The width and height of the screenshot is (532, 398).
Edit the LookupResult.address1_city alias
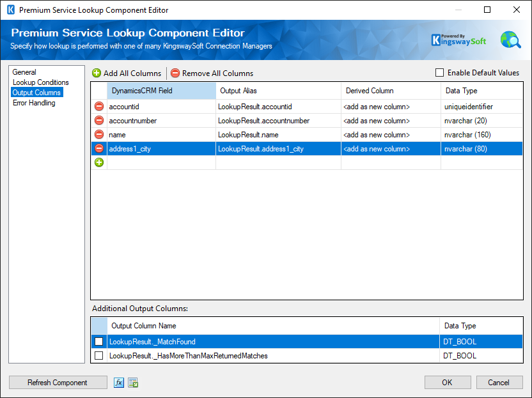coord(278,149)
